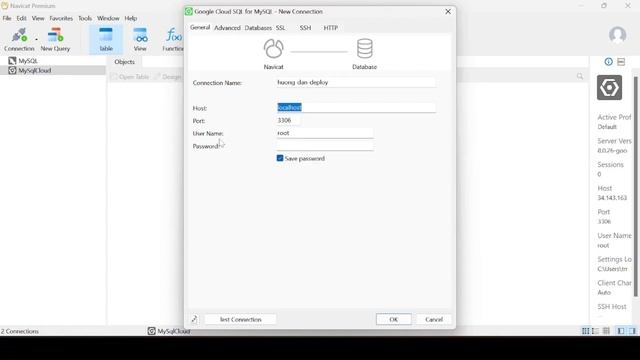640x360 pixels.
Task: Select the View toolbar icon
Action: click(140, 40)
